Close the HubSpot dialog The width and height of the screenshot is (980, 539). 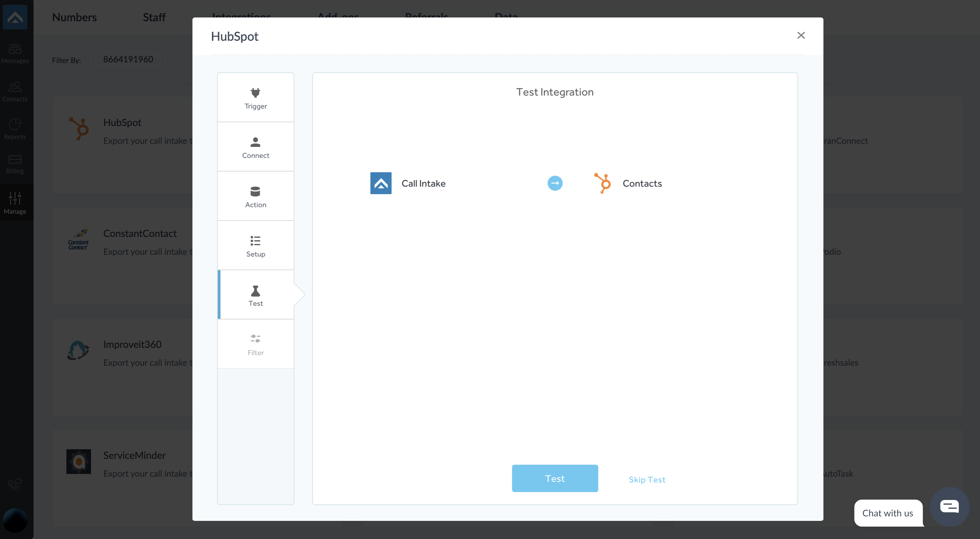[801, 35]
